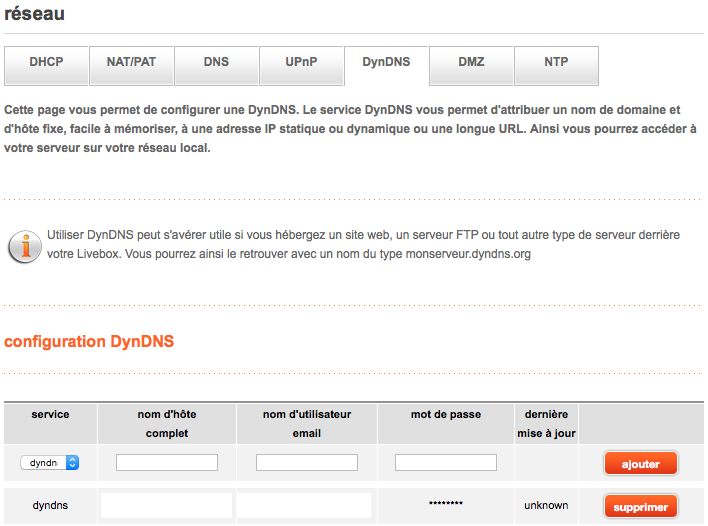Viewport: 708px width, 526px height.
Task: Open the DMZ tab
Action: (471, 65)
